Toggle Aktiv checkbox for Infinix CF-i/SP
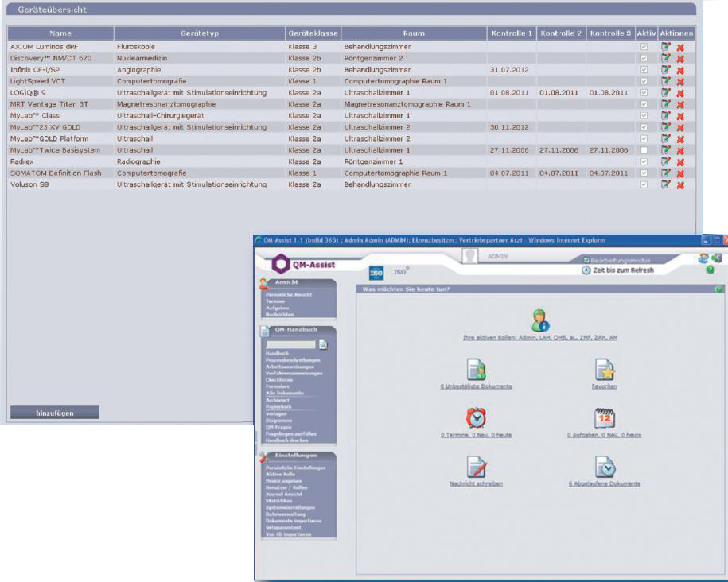Screen dimensions: 728x582 (644, 70)
